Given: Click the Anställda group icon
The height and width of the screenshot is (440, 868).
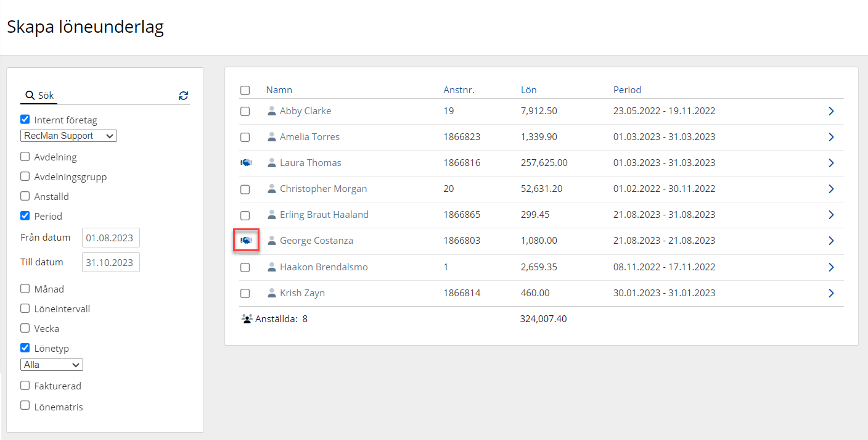Looking at the screenshot, I should [x=247, y=319].
